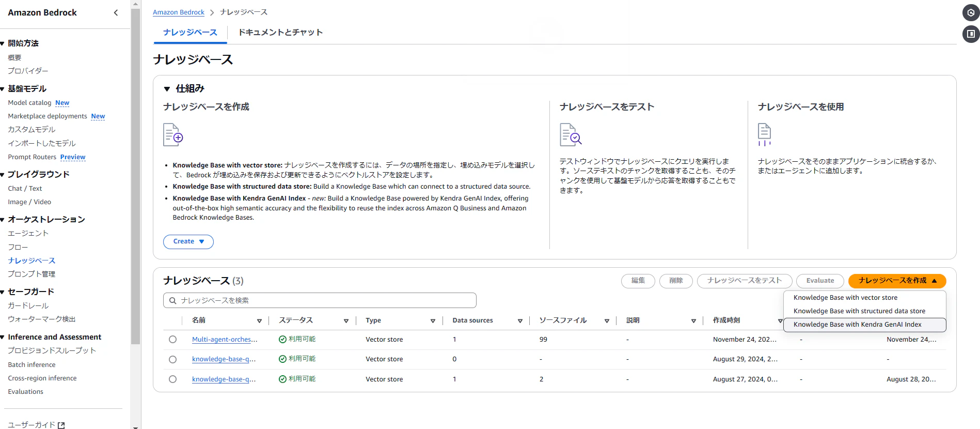
Task: Open Multi-agent-orches knowledge base link
Action: pos(225,340)
